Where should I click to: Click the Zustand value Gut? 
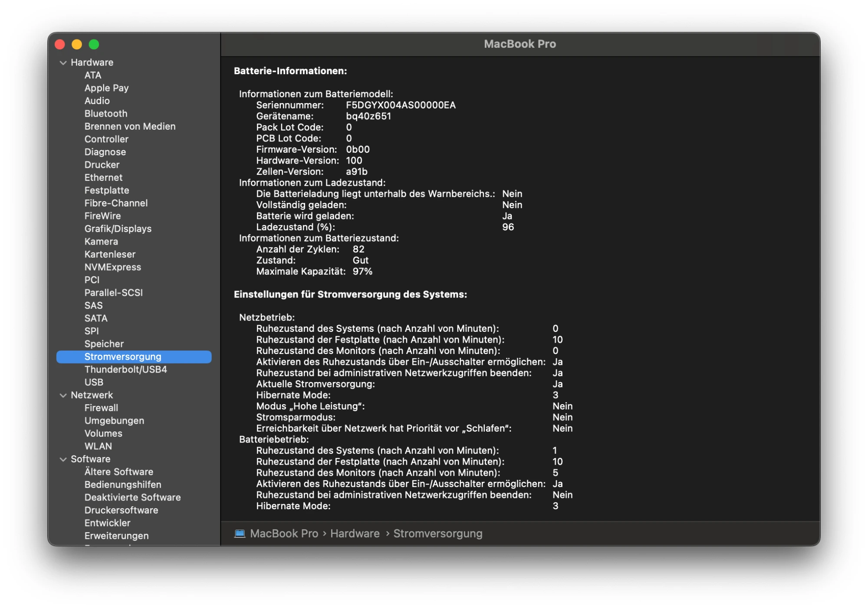(360, 261)
